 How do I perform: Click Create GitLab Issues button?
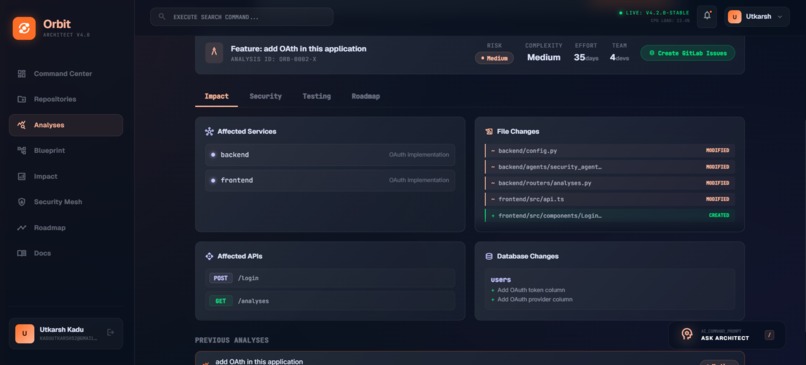click(687, 53)
